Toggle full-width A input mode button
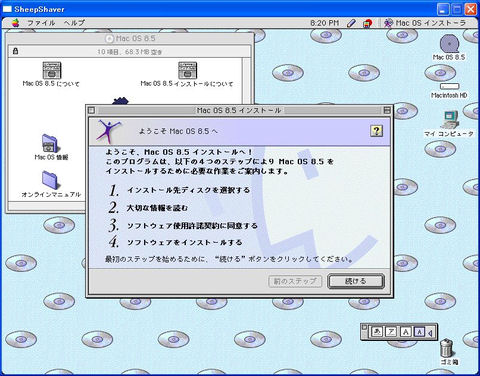Viewport: 480px width, 376px height. point(405,332)
